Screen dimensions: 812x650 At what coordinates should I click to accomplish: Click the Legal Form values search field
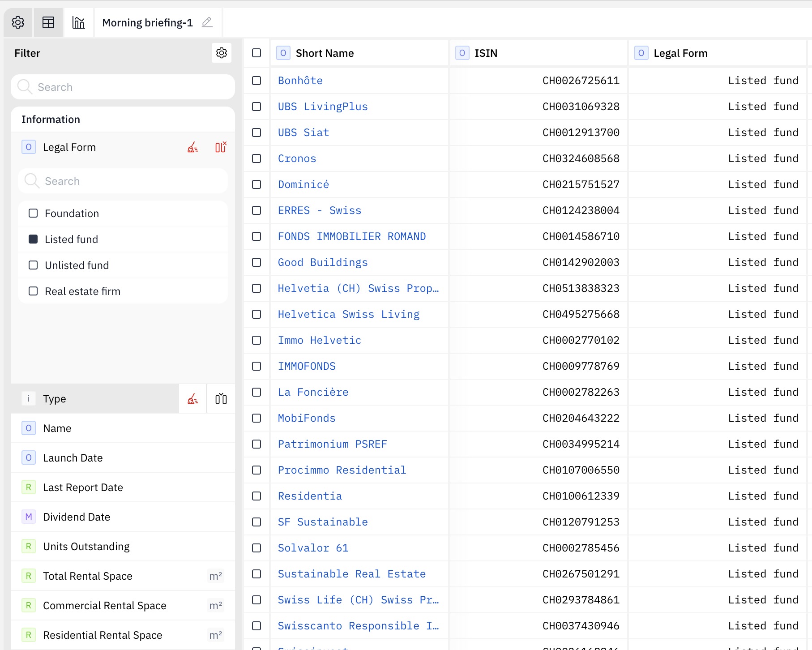click(x=123, y=181)
